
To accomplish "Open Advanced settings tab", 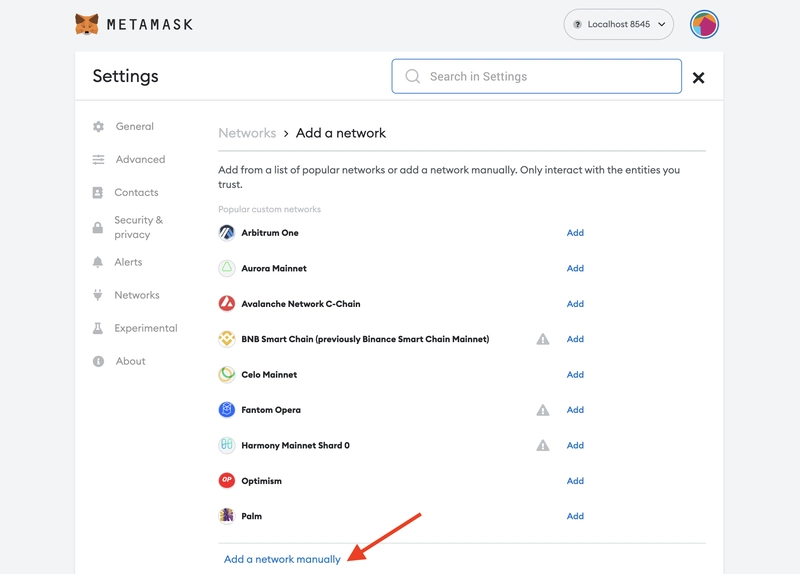I will tap(140, 159).
